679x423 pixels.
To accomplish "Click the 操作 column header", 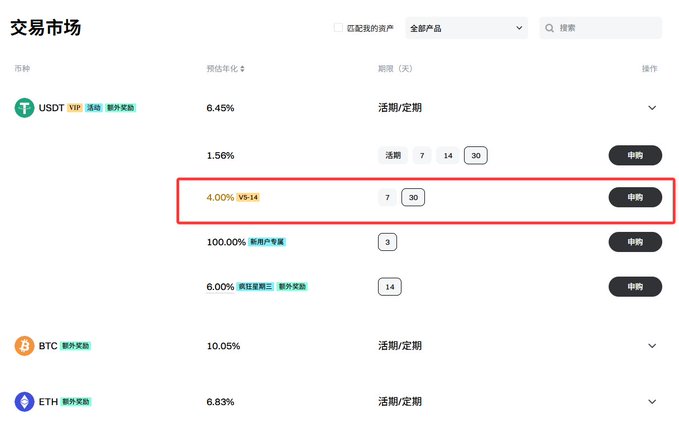I will click(650, 69).
